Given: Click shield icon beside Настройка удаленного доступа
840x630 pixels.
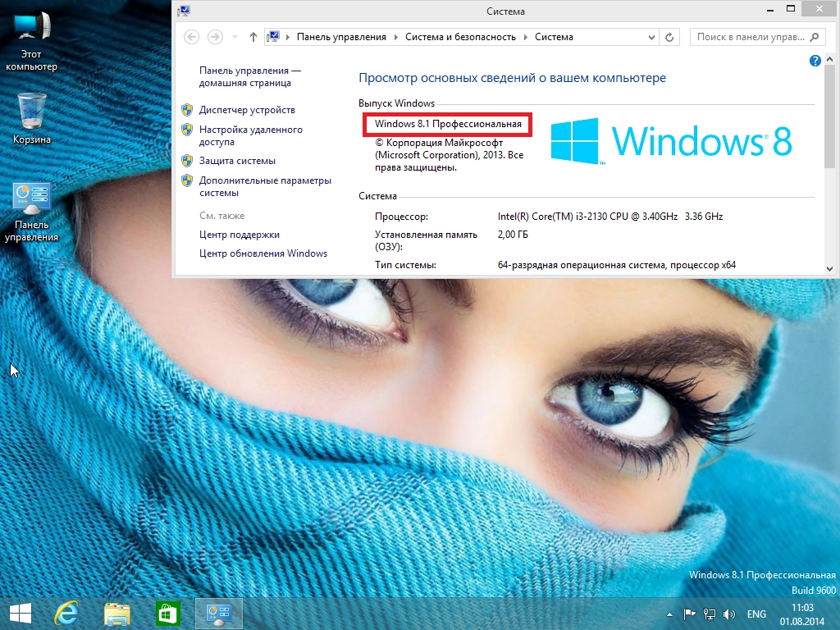Looking at the screenshot, I should click(187, 130).
